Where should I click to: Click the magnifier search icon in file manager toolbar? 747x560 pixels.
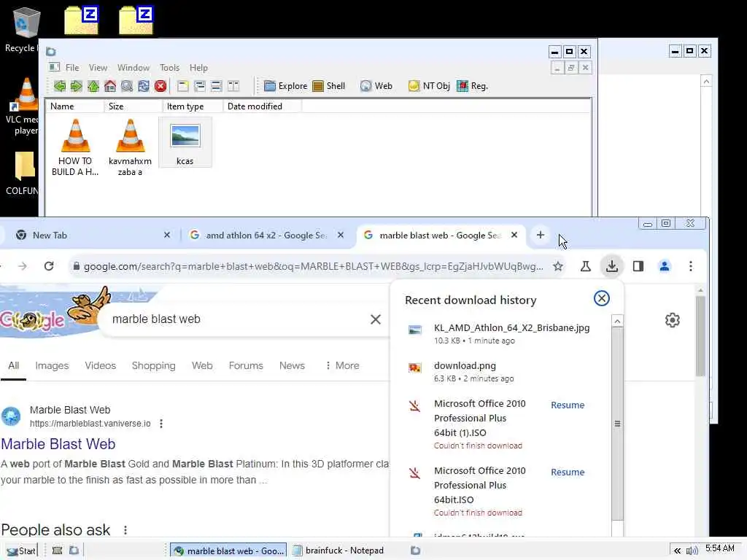(x=127, y=86)
